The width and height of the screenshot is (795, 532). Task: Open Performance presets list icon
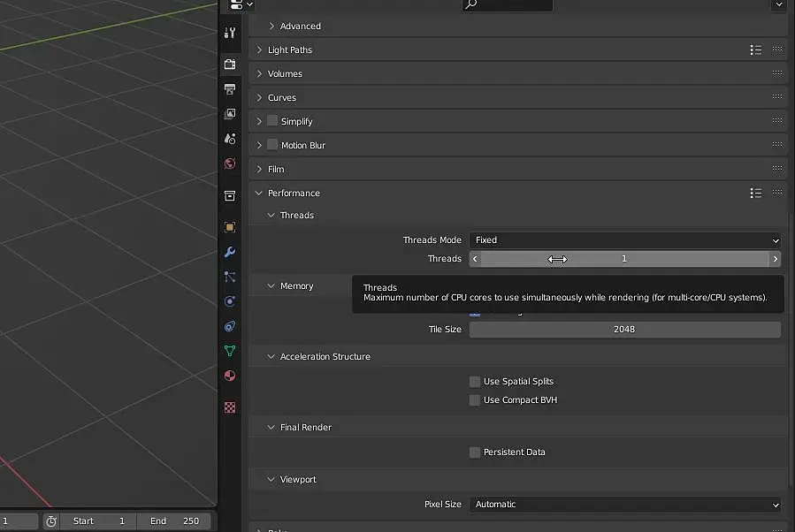coord(755,193)
